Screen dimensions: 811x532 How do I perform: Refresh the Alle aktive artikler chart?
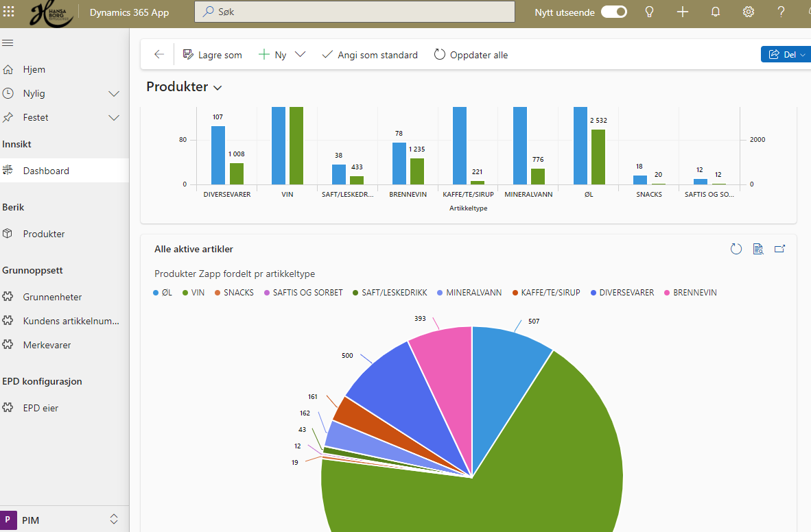tap(736, 249)
